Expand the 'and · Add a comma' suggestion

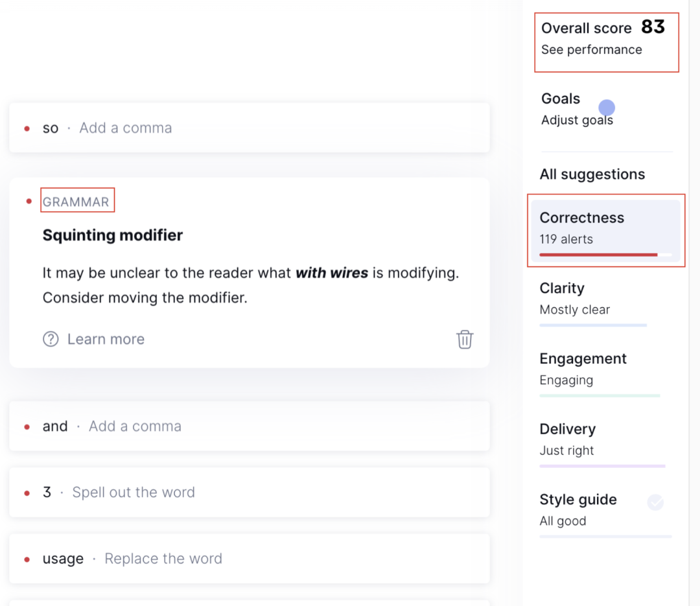pos(249,426)
